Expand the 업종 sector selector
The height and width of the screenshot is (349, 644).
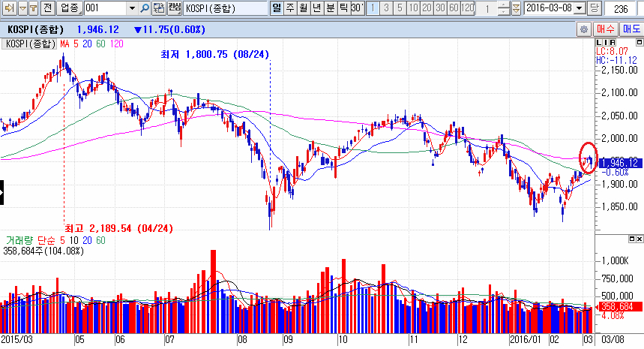point(70,8)
